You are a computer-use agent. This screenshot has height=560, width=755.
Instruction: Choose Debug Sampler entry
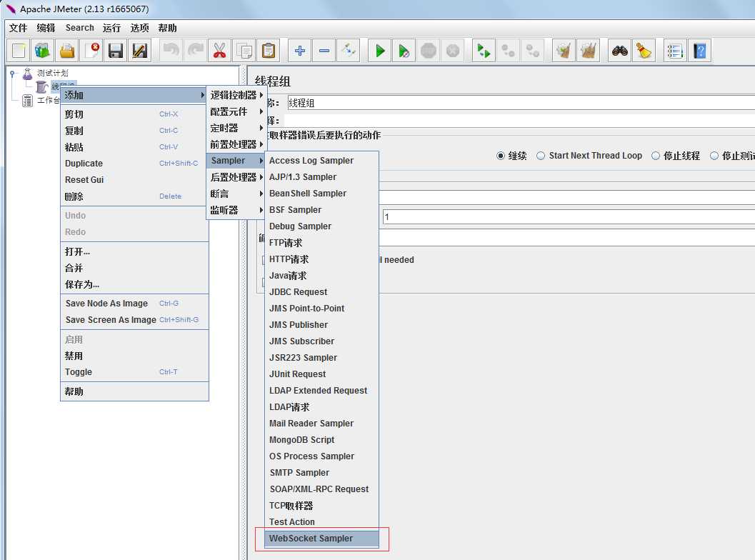[x=321, y=226]
